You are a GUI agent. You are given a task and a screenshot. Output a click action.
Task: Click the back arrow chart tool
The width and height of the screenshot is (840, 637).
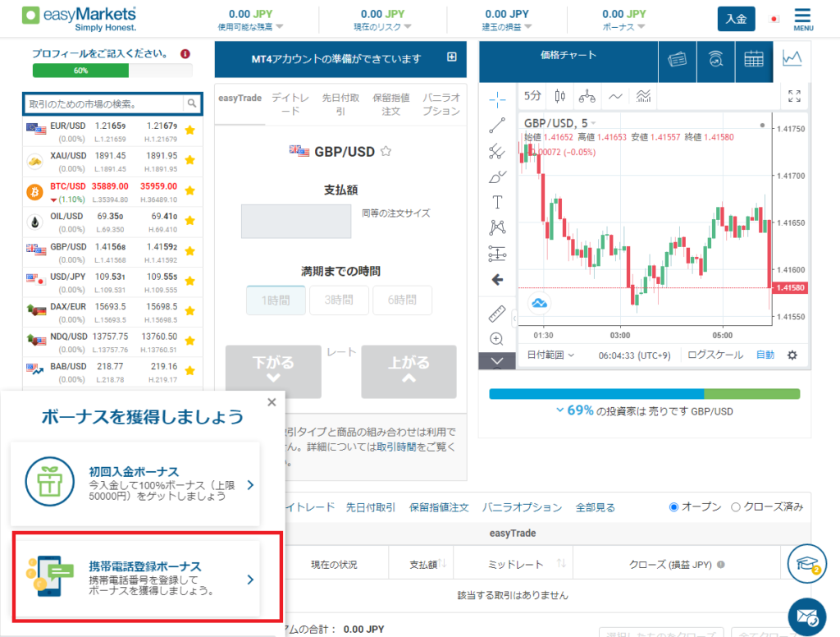pos(497,279)
